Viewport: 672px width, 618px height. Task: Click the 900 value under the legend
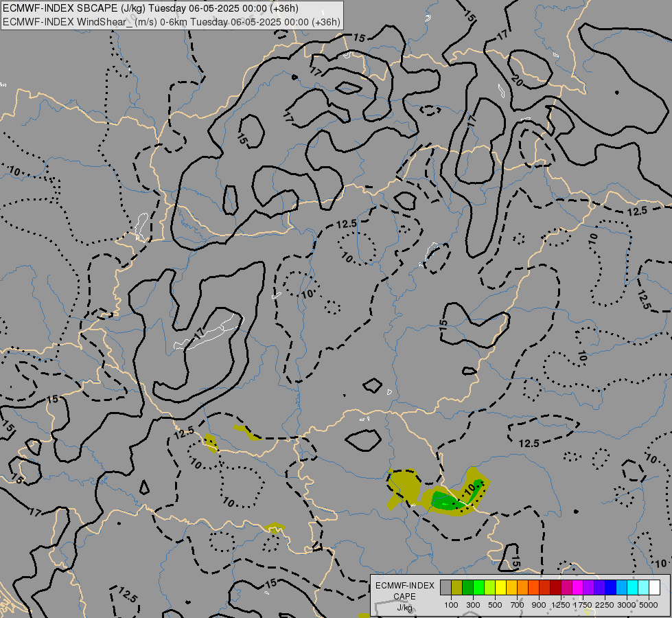539,605
